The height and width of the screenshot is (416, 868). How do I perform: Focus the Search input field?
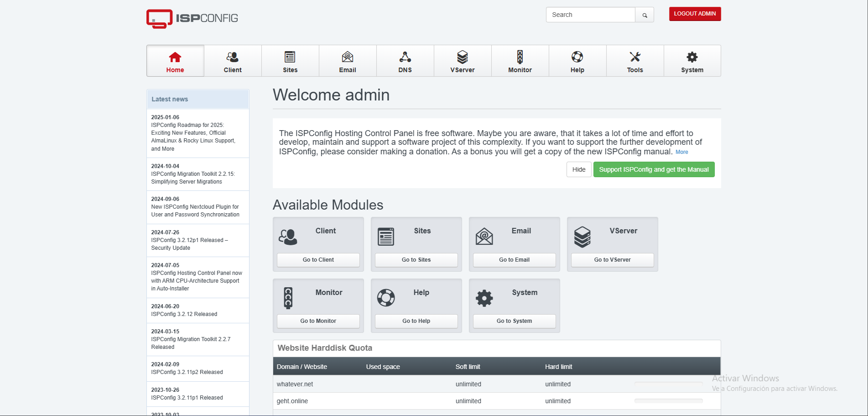[x=591, y=15]
